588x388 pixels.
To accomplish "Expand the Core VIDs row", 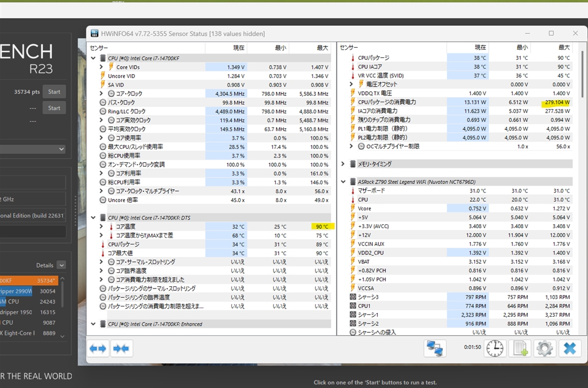I will pyautogui.click(x=101, y=67).
